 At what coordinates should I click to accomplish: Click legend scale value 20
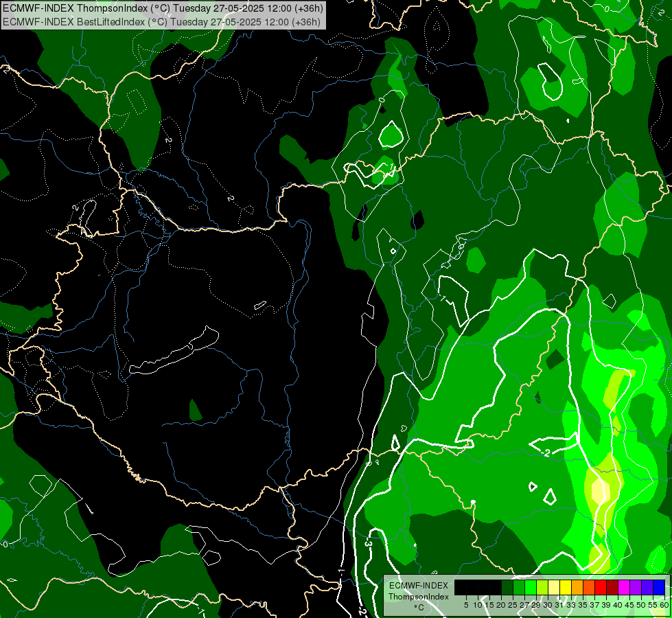(x=501, y=605)
